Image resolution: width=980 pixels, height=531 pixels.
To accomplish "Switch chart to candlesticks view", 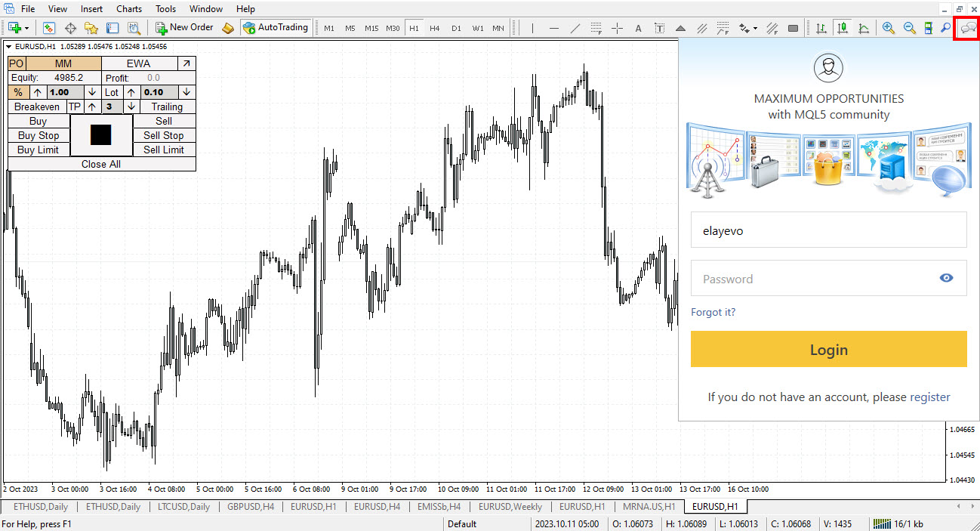I will pos(842,28).
